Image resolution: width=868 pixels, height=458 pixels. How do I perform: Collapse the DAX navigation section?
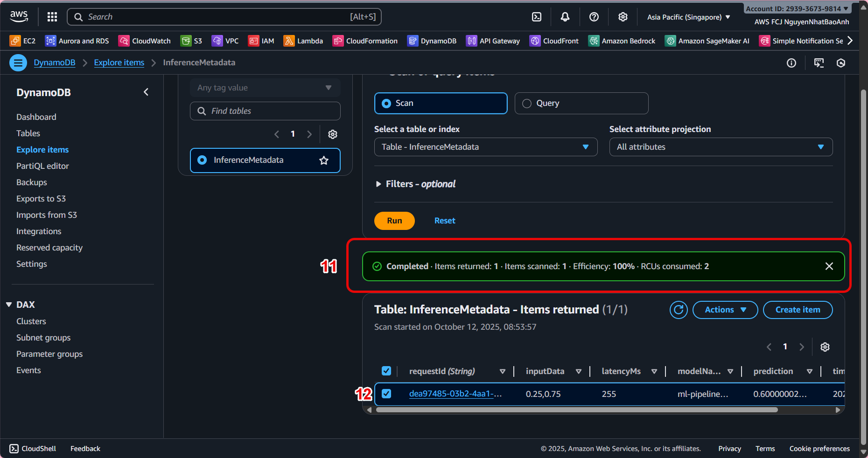(x=9, y=305)
